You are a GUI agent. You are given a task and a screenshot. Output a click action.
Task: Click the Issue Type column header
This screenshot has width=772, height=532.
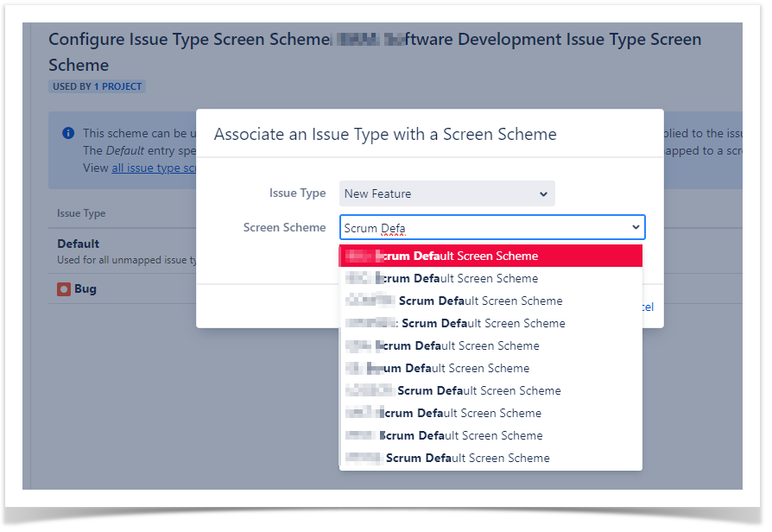[81, 213]
